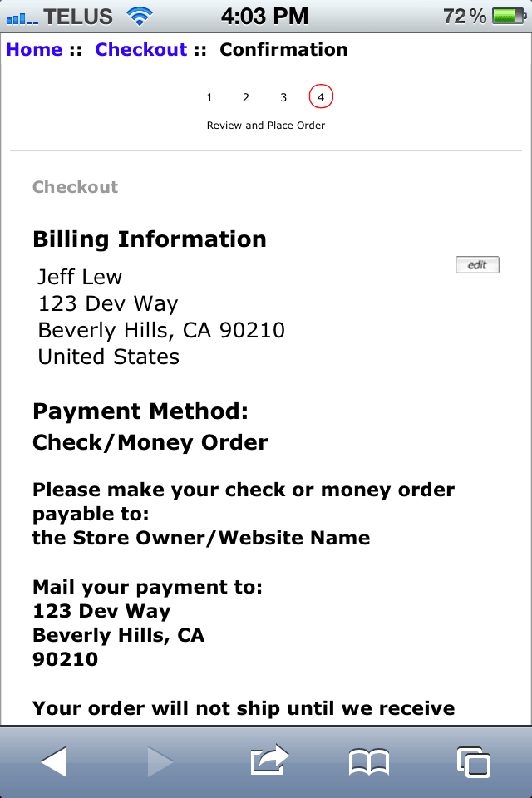532x798 pixels.
Task: Tap the Review and Place Order label
Action: (265, 126)
